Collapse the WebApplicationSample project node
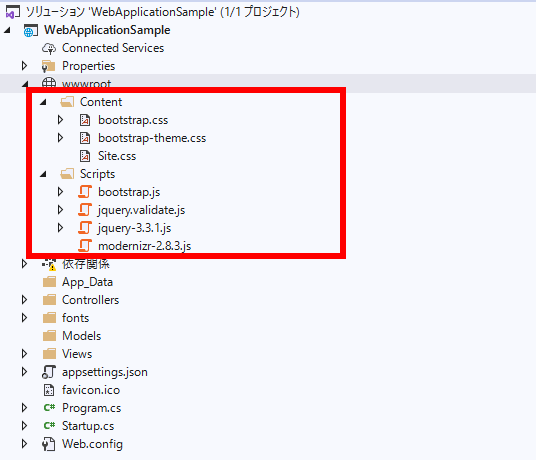Screen dimensions: 536x460 [7, 30]
